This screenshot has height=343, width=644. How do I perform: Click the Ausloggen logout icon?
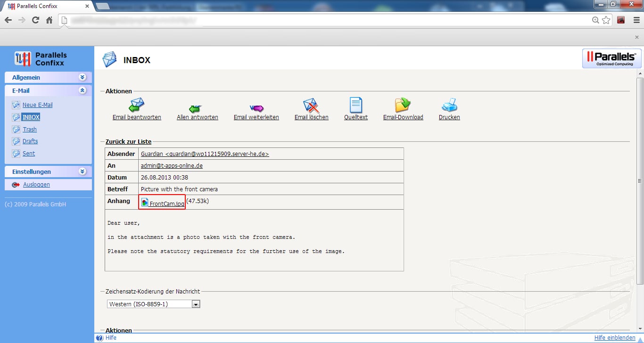pyautogui.click(x=16, y=185)
